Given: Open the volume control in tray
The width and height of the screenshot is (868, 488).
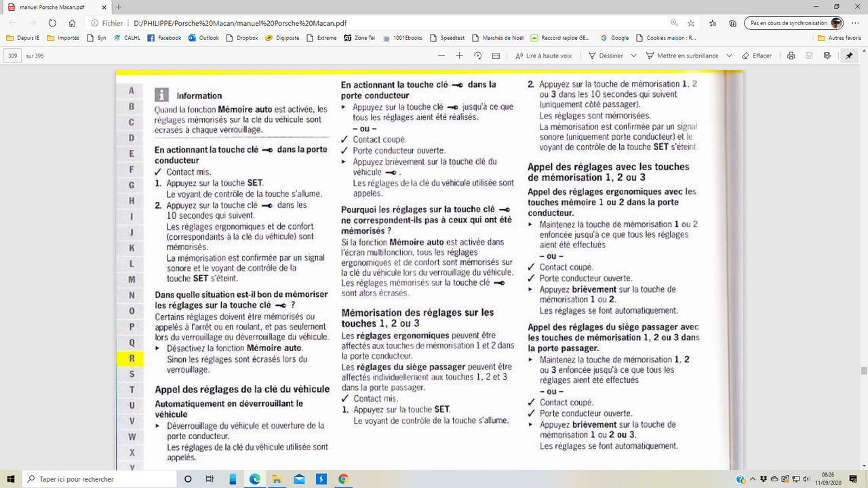Looking at the screenshot, I should 806,479.
